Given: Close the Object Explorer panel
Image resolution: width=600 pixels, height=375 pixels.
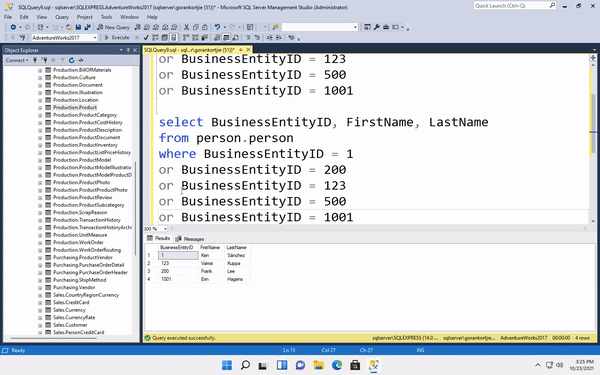Looking at the screenshot, I should [135, 50].
